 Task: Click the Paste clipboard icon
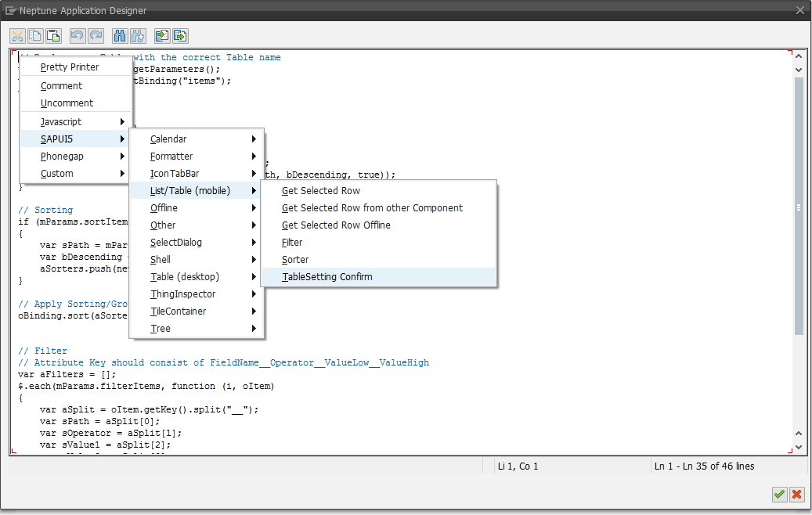[53, 36]
